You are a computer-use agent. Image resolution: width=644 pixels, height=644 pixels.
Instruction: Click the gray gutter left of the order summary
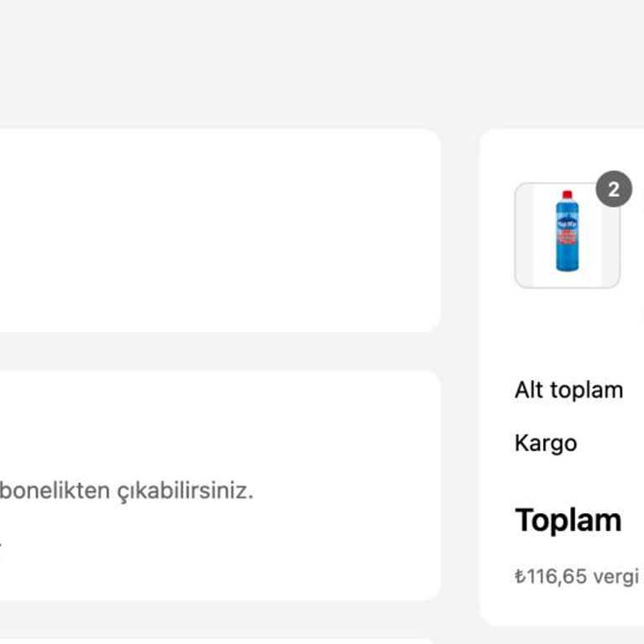[x=460, y=377]
